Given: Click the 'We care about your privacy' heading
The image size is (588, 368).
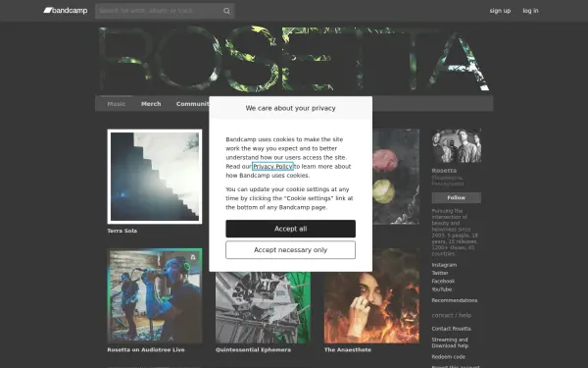Looking at the screenshot, I should click(291, 108).
